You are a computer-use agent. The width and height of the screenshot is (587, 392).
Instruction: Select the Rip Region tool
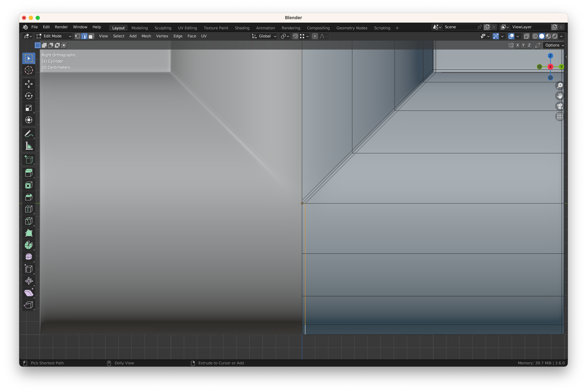point(29,305)
